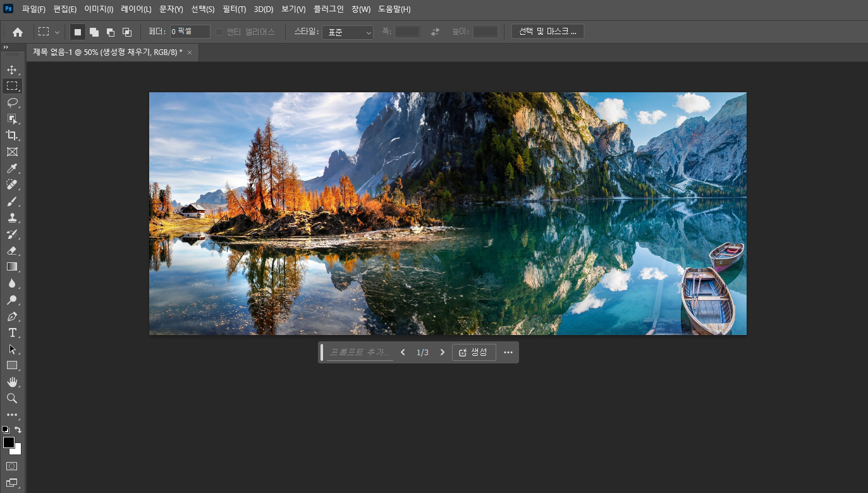The width and height of the screenshot is (868, 493).
Task: Select the Move tool
Action: (12, 70)
